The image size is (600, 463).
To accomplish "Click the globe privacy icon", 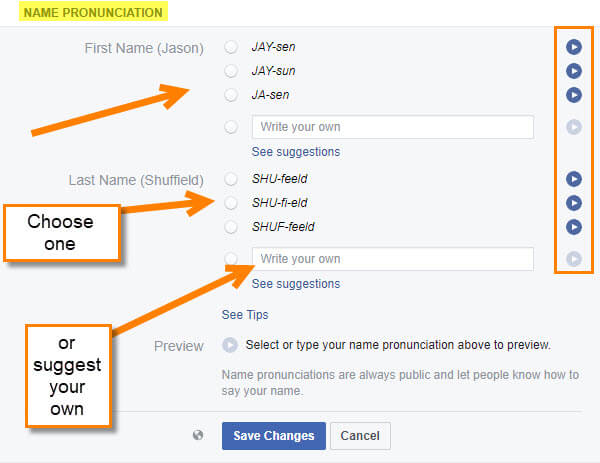I will coord(198,435).
